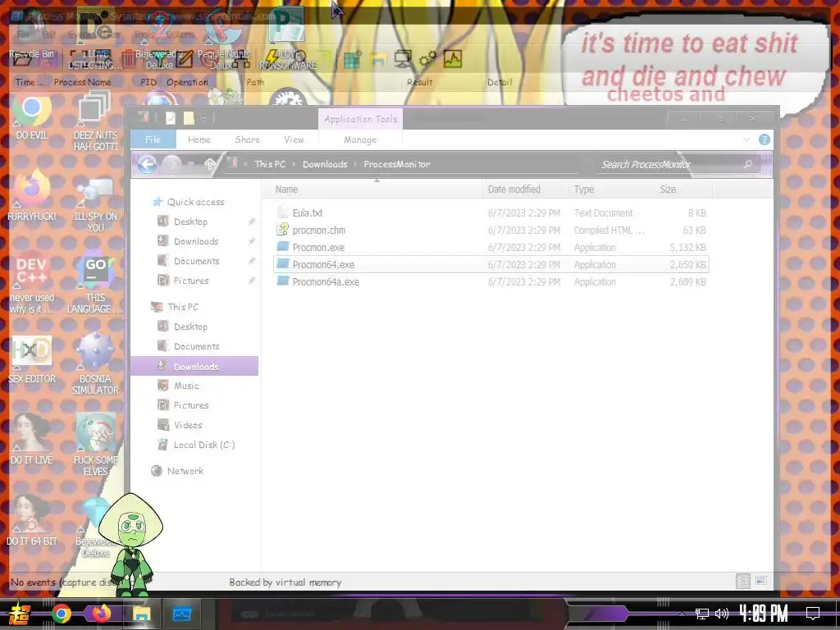Switch to large thumbnails view icon in status bar
The height and width of the screenshot is (630, 840).
pyautogui.click(x=761, y=581)
